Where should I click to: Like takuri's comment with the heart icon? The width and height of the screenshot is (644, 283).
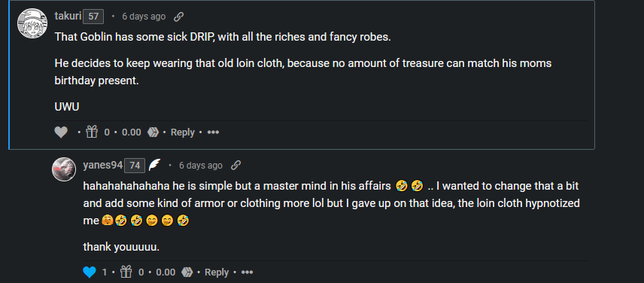61,132
